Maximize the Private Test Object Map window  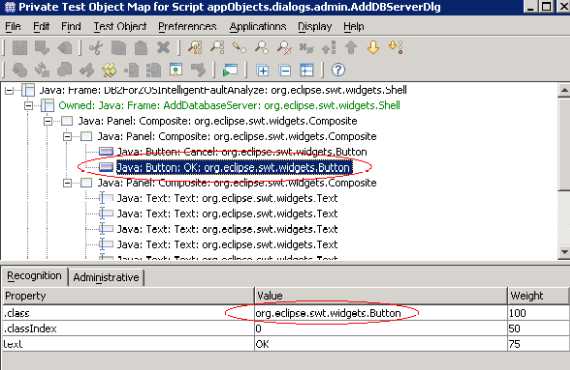pos(546,7)
